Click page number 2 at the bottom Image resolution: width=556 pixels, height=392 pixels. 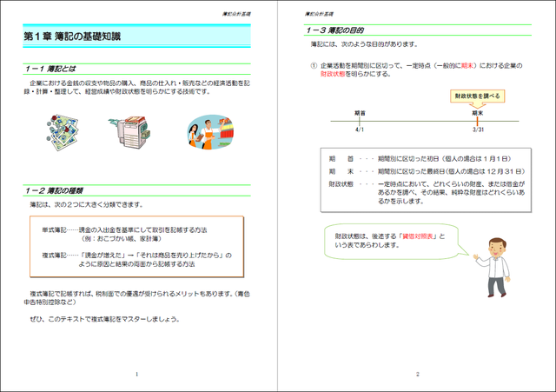tap(417, 374)
